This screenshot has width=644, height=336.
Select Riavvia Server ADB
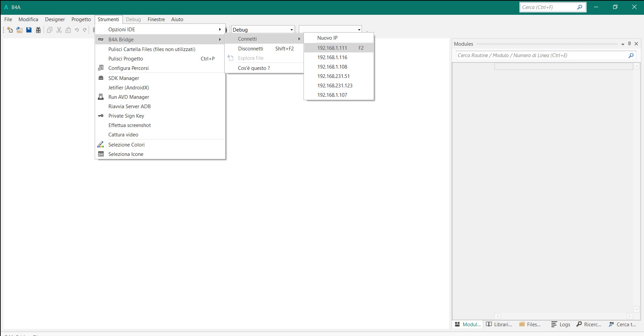160,107
